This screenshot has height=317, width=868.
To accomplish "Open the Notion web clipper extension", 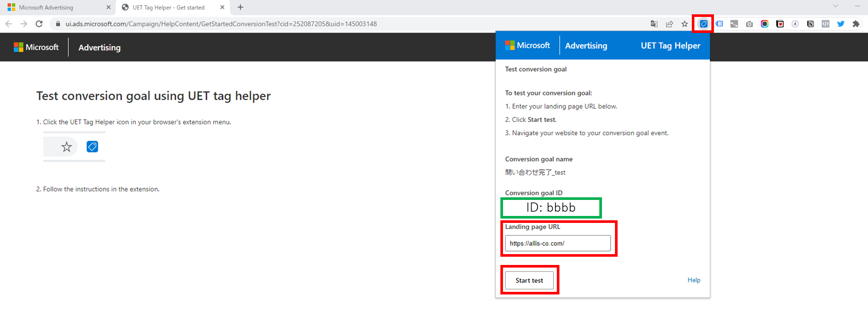I will [x=810, y=24].
